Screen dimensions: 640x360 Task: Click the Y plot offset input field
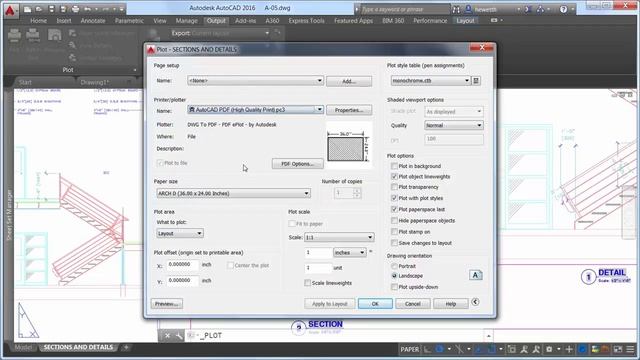(x=183, y=281)
